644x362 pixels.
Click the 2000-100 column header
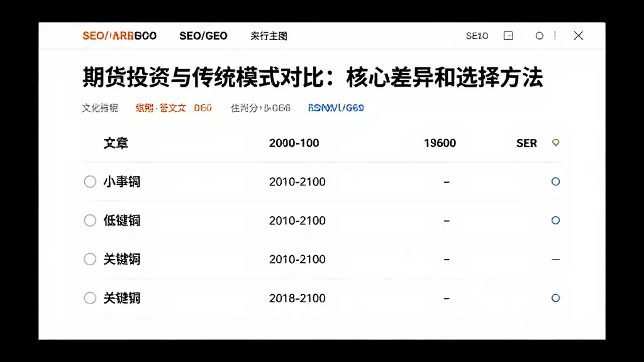point(294,143)
